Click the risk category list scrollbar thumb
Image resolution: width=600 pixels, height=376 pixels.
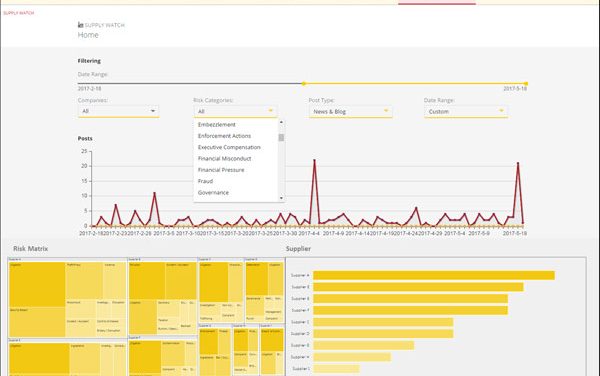(281, 137)
